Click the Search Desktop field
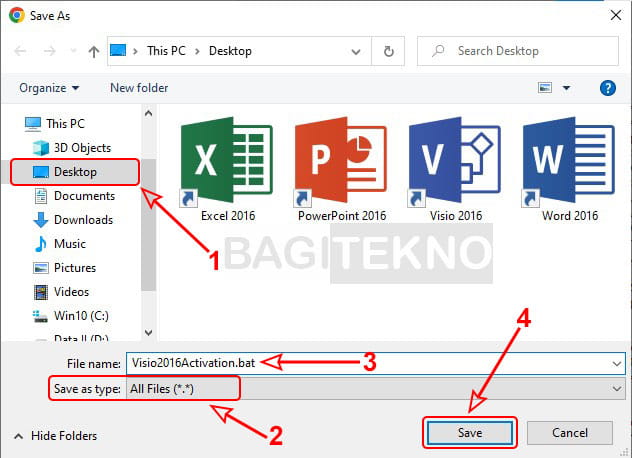The width and height of the screenshot is (632, 458). point(518,51)
